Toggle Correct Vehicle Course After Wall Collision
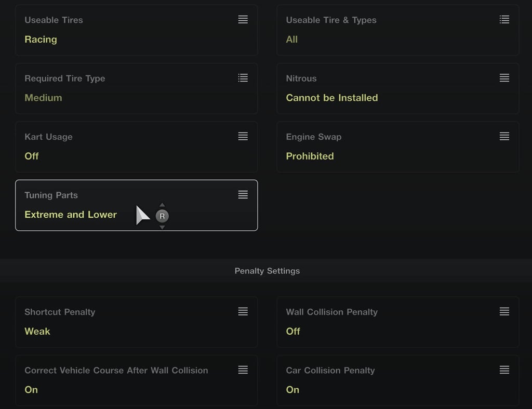This screenshot has width=532, height=409. coord(137,380)
